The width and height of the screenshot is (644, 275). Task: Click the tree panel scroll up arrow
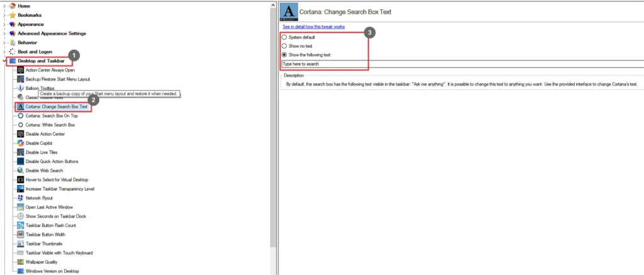click(273, 5)
